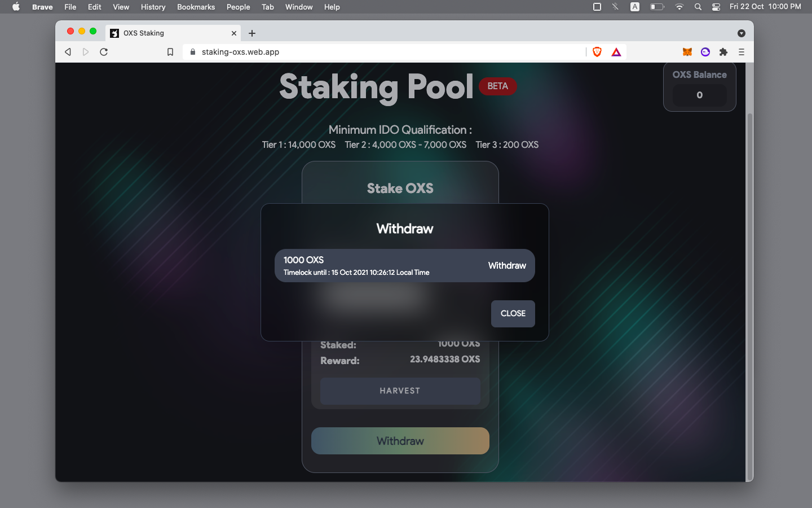
Task: Click the browser back arrow
Action: (68, 52)
